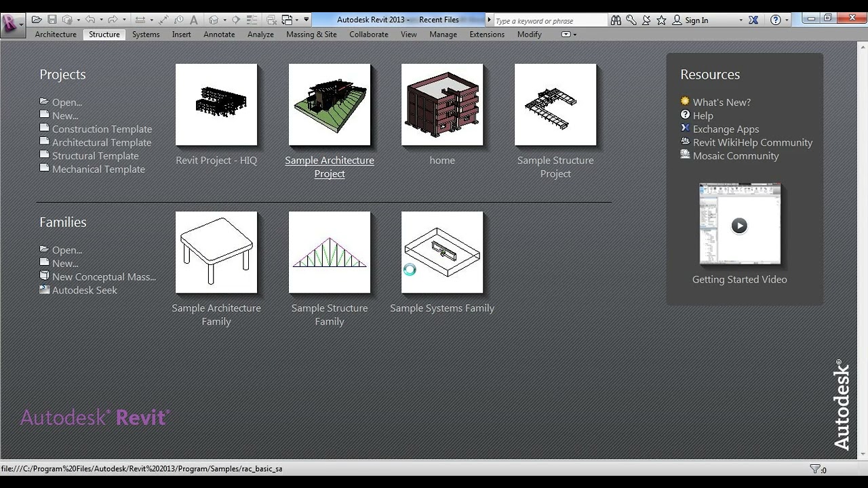868x488 pixels.
Task: Select the Tag by Category icon
Action: click(179, 20)
